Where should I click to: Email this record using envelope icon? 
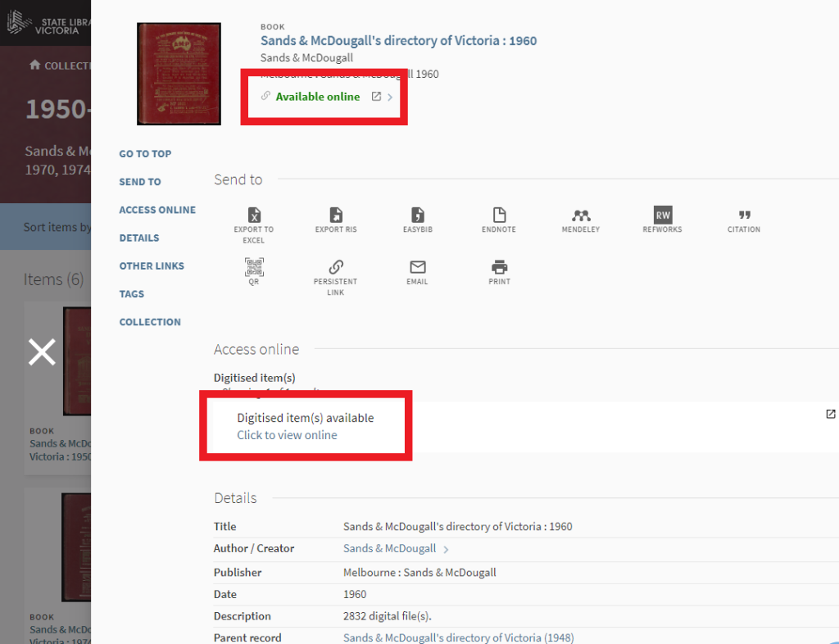[x=417, y=267]
